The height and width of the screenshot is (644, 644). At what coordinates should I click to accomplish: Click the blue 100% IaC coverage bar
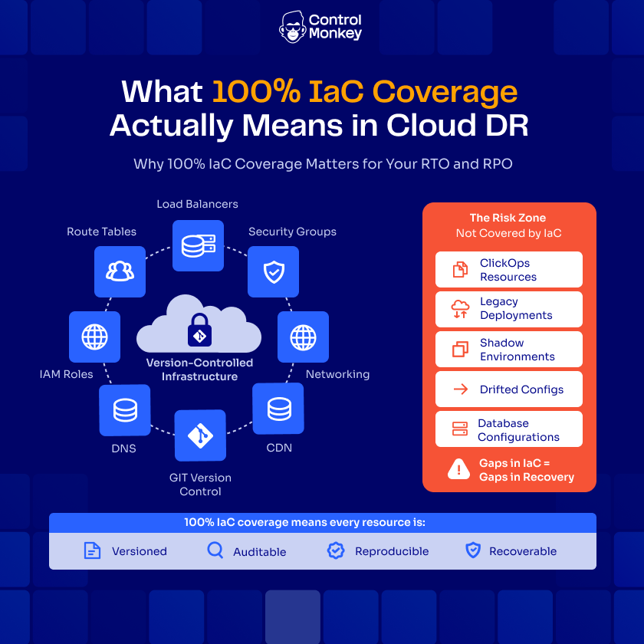[x=322, y=522]
